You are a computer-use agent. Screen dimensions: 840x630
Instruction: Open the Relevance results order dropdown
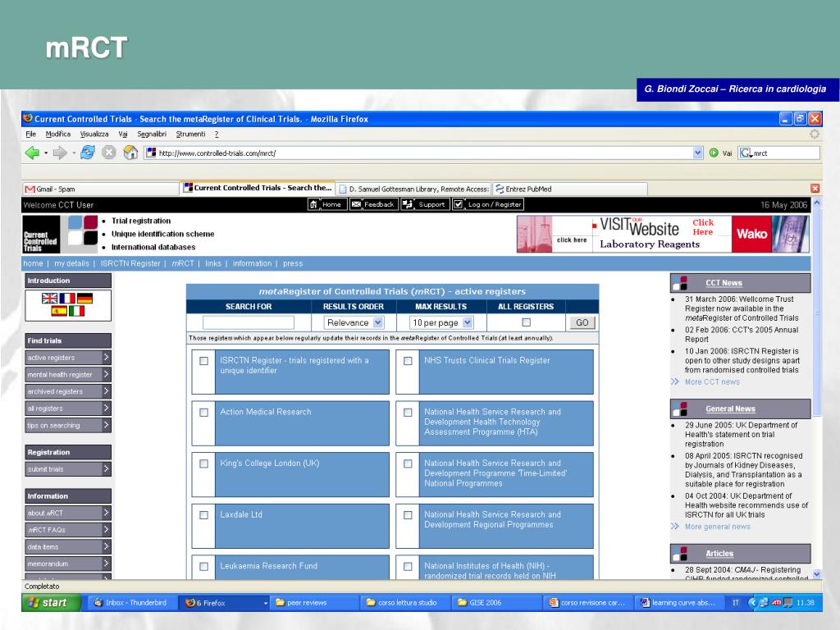click(x=354, y=322)
